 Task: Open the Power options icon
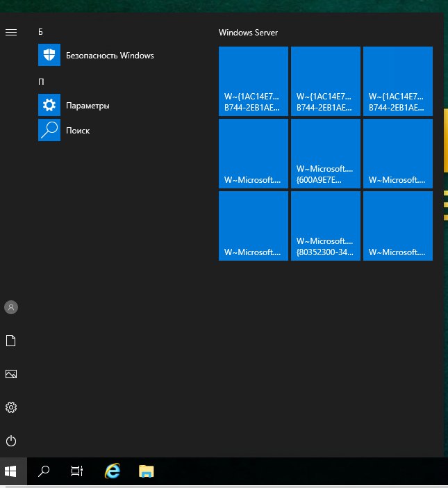coord(11,441)
